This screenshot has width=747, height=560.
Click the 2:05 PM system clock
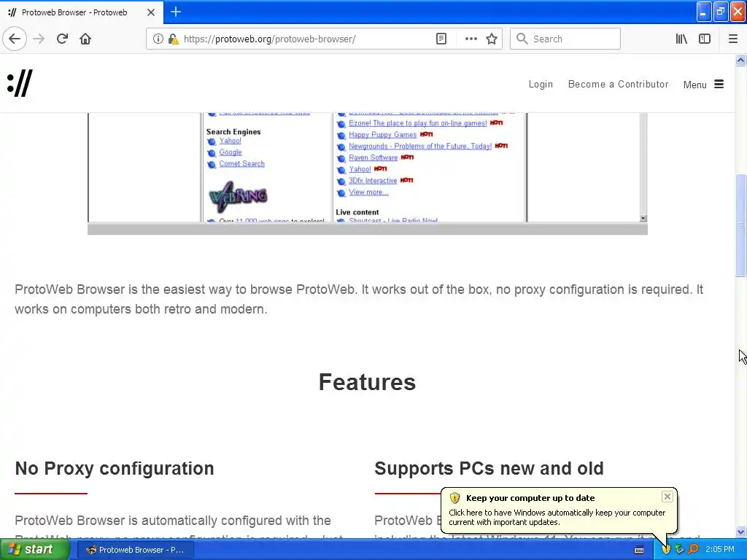pos(720,550)
